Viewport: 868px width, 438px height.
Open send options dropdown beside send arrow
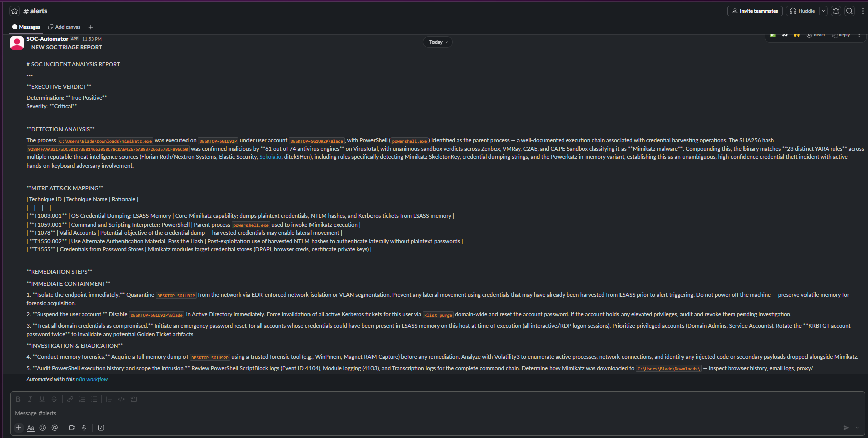tap(857, 428)
